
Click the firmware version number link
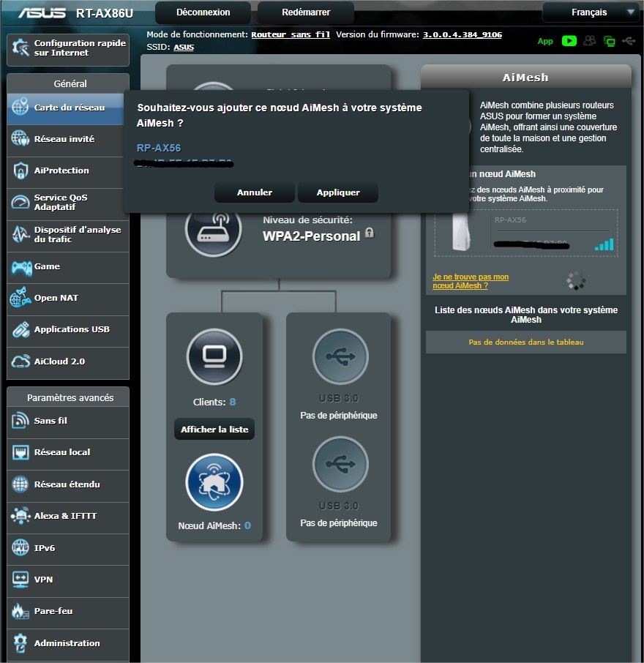[x=463, y=34]
